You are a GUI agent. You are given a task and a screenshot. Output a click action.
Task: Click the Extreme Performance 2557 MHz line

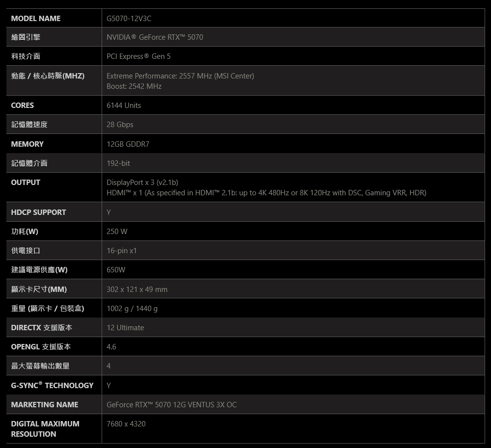click(180, 76)
